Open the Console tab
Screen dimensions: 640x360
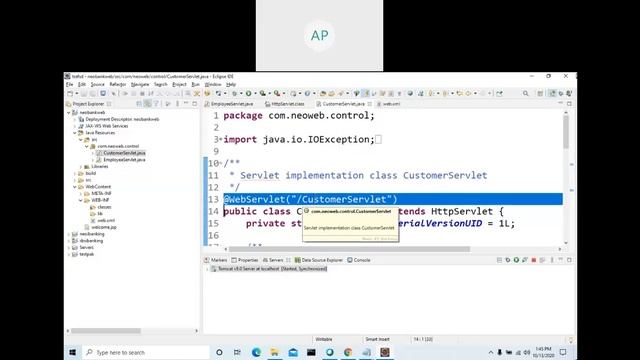coord(359,260)
